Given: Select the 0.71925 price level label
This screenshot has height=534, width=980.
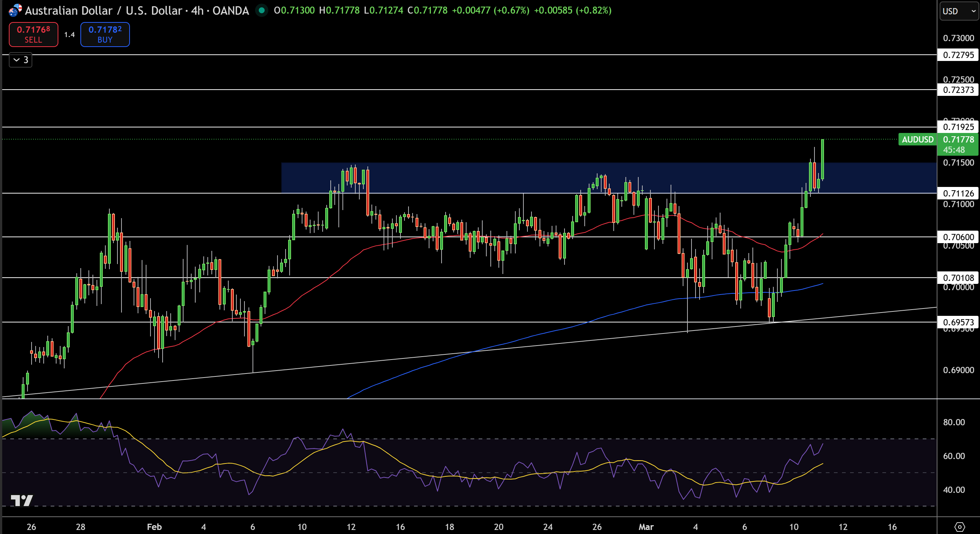Looking at the screenshot, I should (x=958, y=127).
